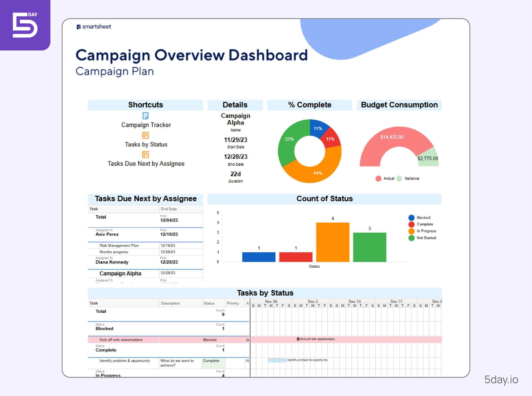
Task: Click the Campaign Alpha task row in assignee table
Action: (x=145, y=273)
